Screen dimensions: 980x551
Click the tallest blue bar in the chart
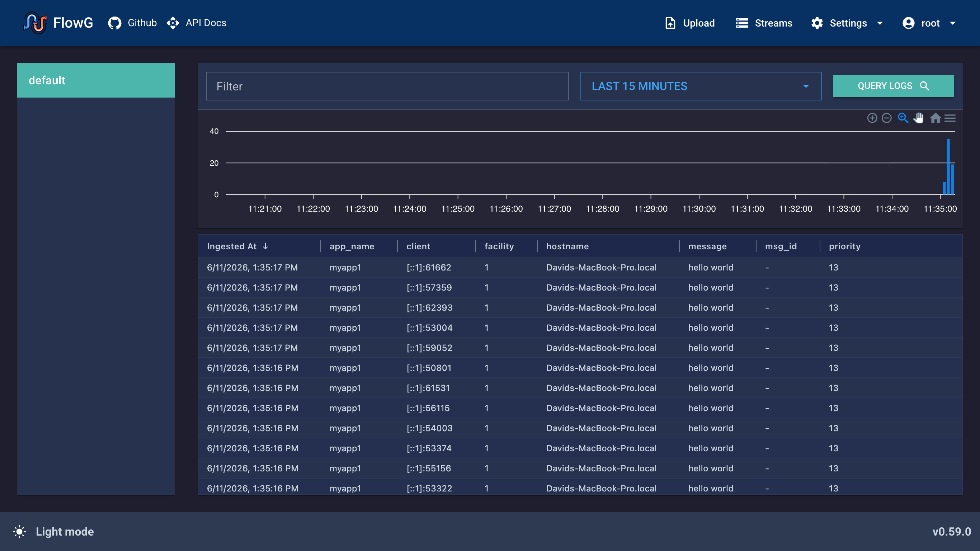pos(948,167)
